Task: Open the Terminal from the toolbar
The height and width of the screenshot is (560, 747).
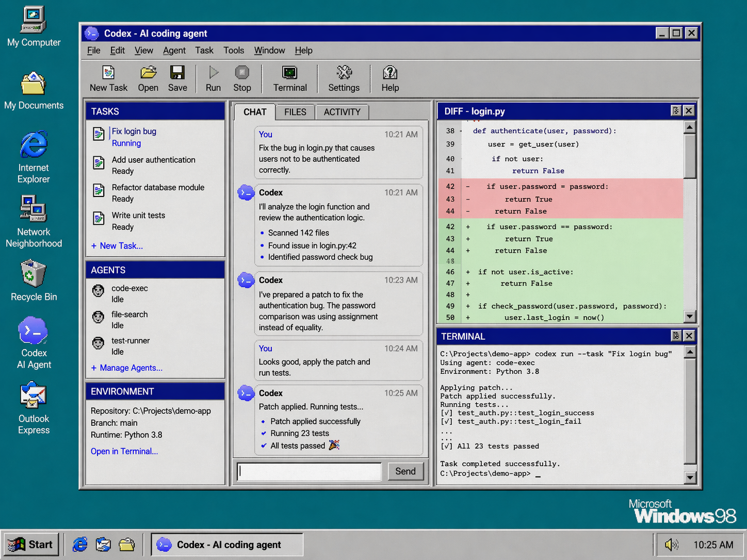Action: point(290,79)
